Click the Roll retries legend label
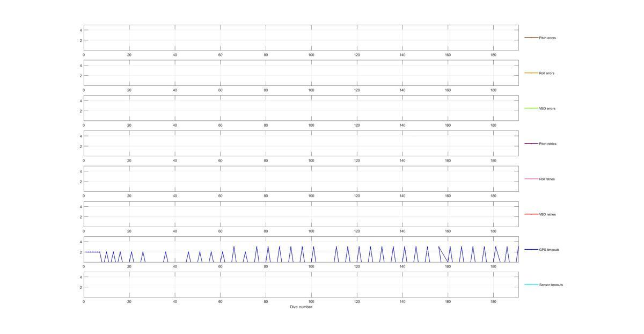Image resolution: width=644 pixels, height=334 pixels. click(x=547, y=179)
